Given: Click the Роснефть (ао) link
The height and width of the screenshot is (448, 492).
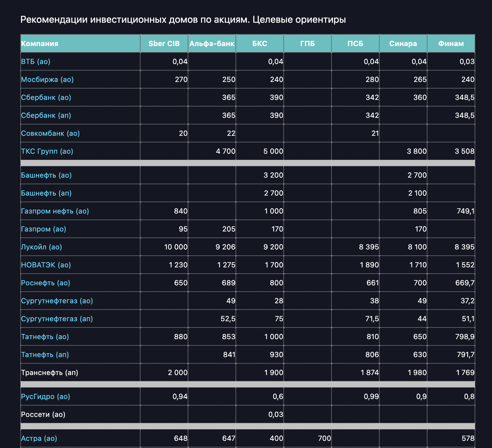Looking at the screenshot, I should coord(45,283).
